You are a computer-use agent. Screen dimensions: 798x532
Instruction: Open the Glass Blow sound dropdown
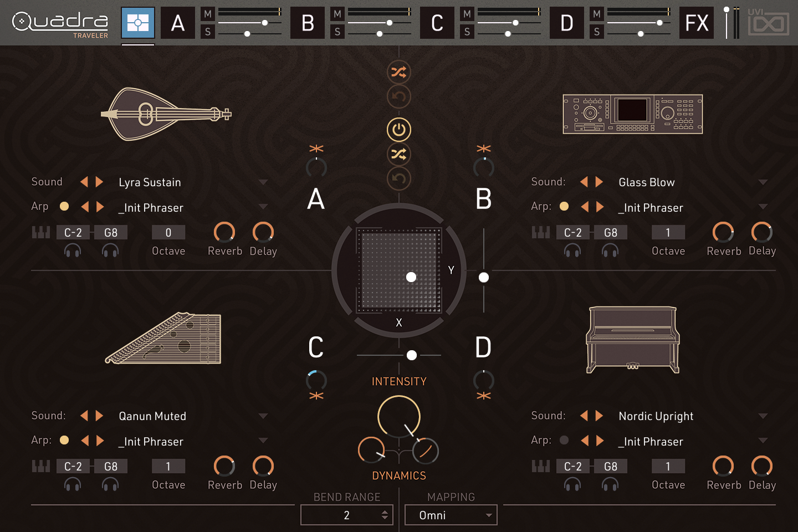click(763, 182)
